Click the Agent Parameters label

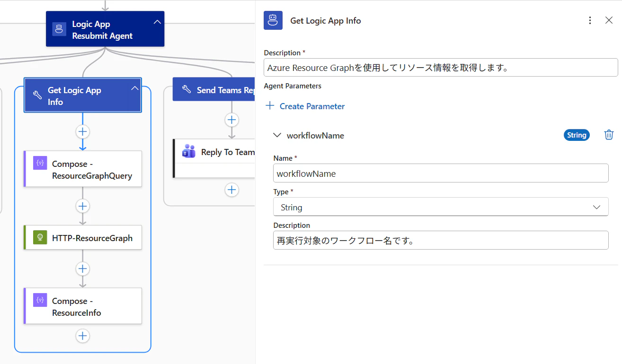(293, 86)
